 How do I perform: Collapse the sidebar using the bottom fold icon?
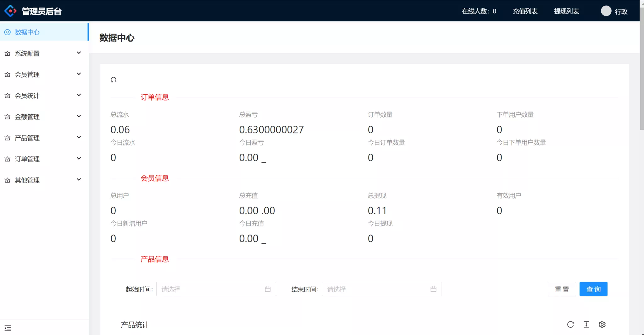pos(8,328)
